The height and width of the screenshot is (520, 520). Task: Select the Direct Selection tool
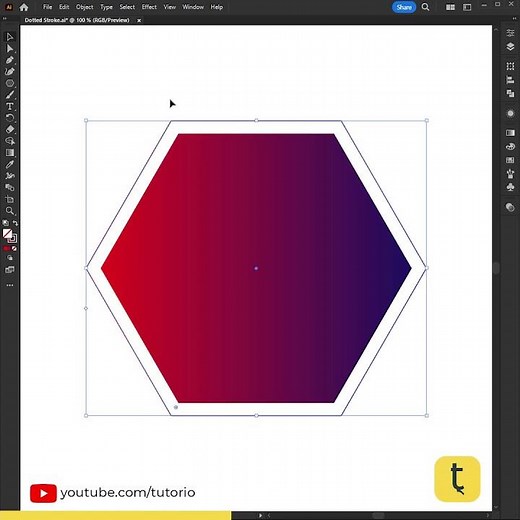9,49
